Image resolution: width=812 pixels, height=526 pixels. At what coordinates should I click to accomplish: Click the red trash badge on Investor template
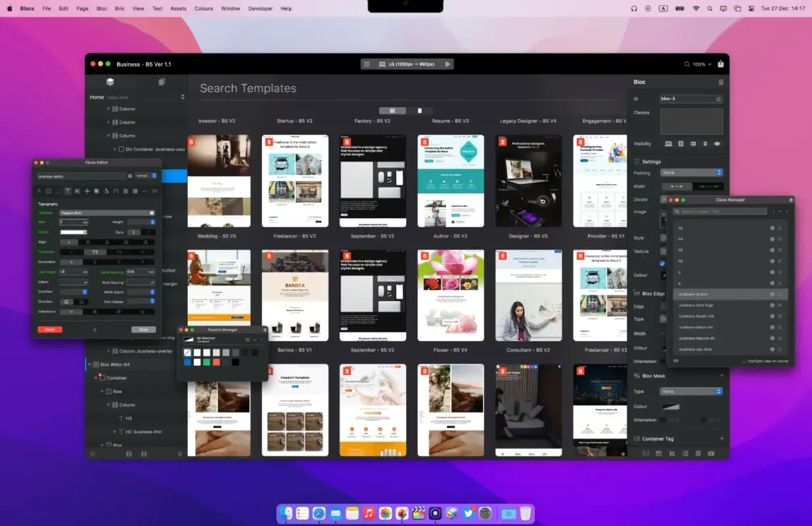coord(192,141)
